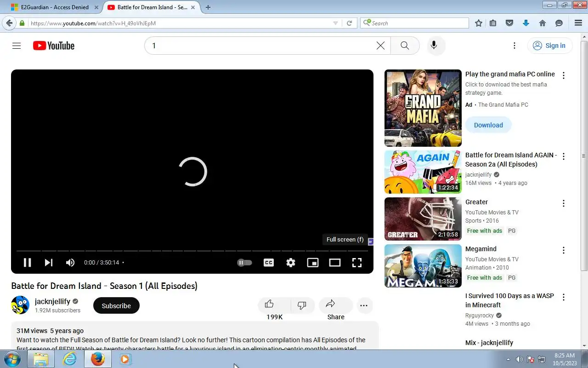
Task: Open URL history dropdown arrow
Action: coord(335,23)
